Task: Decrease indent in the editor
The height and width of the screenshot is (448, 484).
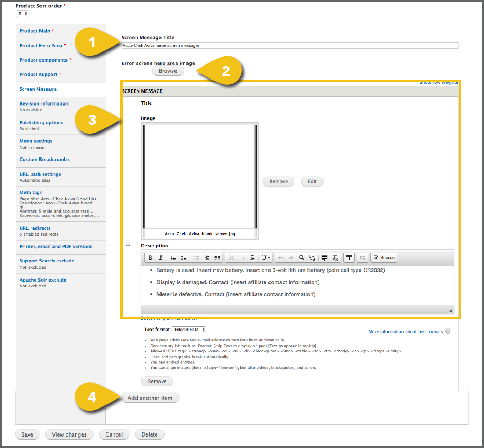Action: [x=196, y=258]
